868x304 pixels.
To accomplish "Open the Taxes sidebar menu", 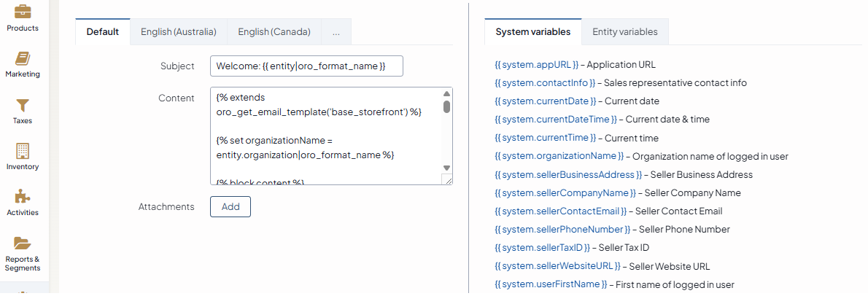I will click(x=22, y=111).
